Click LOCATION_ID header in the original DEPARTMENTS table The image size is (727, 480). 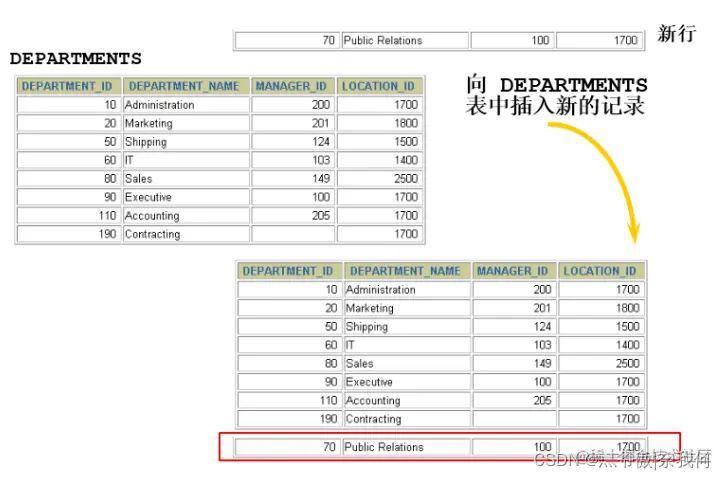pyautogui.click(x=378, y=86)
